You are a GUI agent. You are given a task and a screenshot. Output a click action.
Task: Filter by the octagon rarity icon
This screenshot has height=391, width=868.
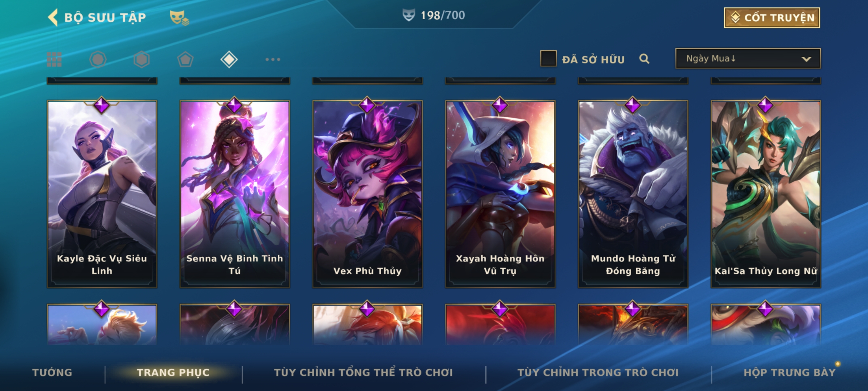(x=98, y=59)
